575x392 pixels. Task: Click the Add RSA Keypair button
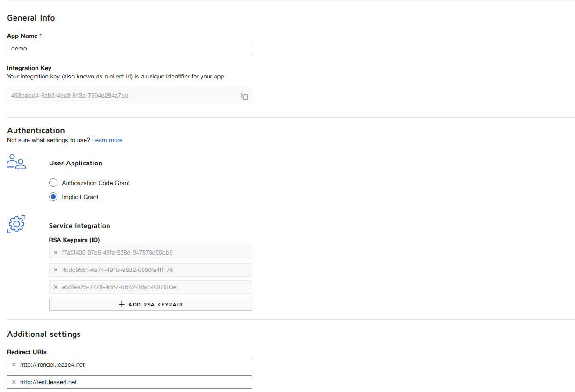150,304
